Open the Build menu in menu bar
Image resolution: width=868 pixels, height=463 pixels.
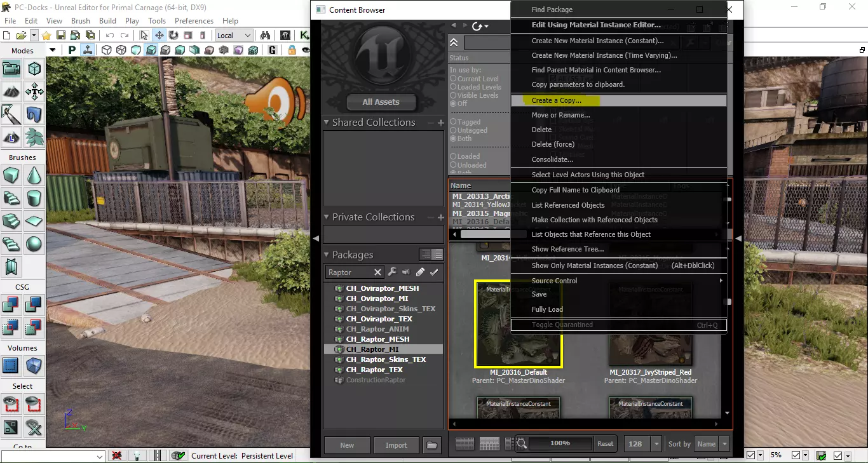[x=107, y=21]
